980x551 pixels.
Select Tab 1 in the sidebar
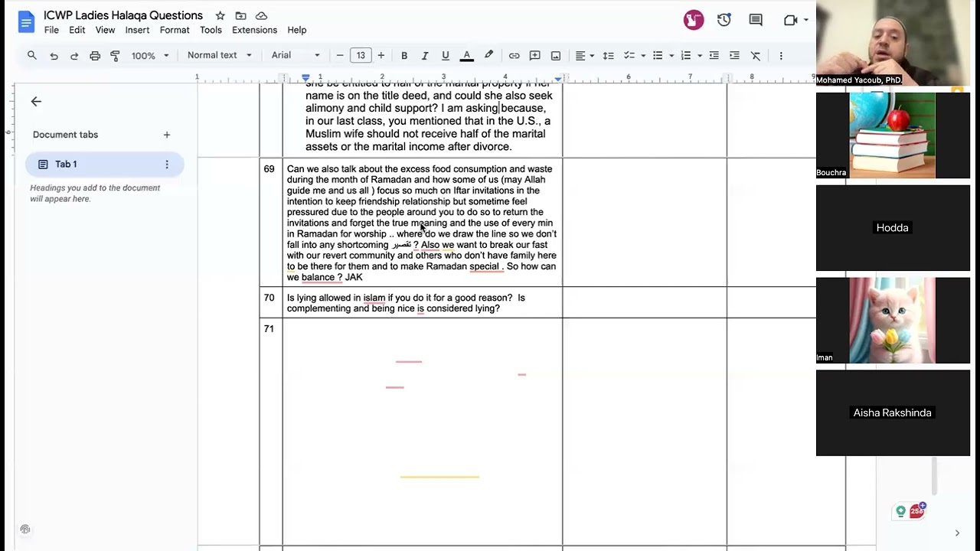click(105, 164)
